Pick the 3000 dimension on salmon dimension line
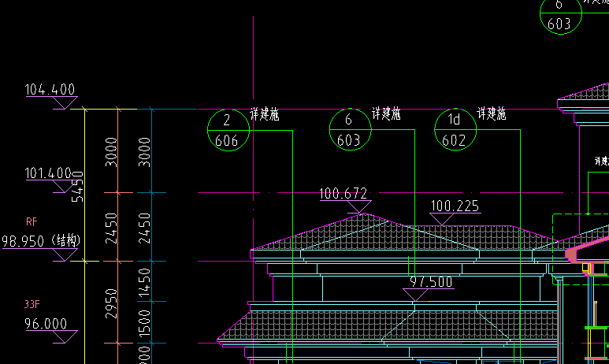The image size is (609, 364). click(x=111, y=152)
